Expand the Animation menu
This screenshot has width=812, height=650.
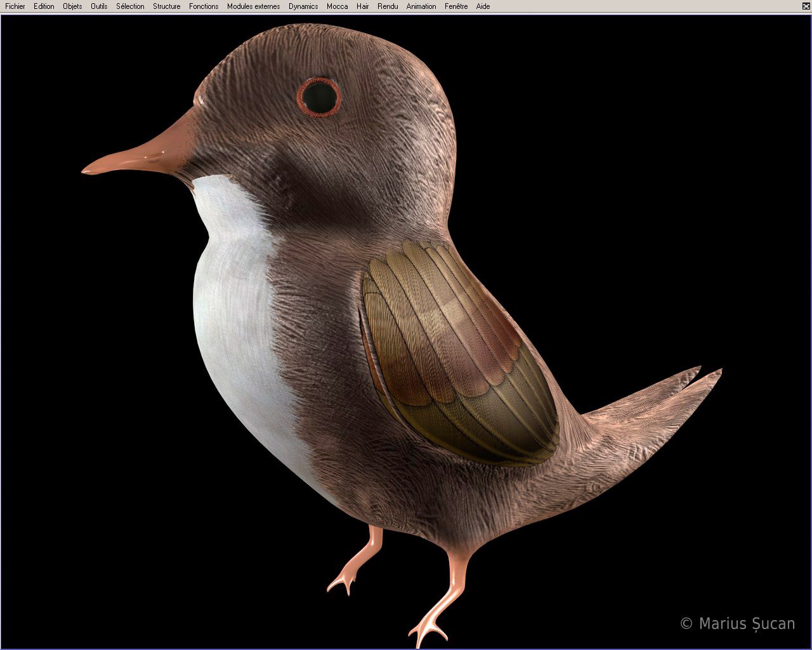(421, 6)
